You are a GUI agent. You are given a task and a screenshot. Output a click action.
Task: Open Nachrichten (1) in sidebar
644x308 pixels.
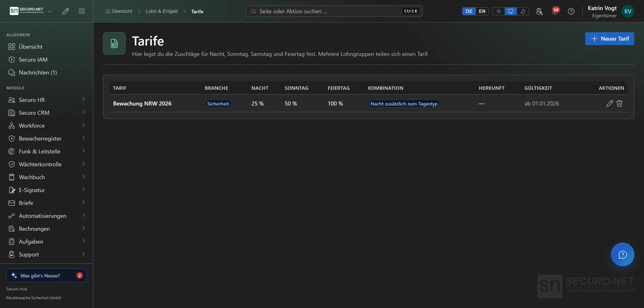(x=46, y=72)
